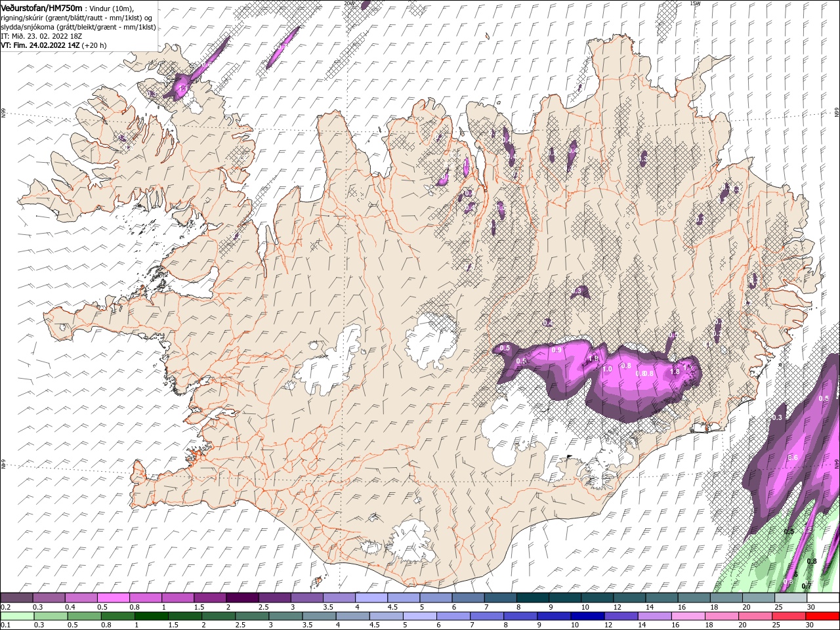
Task: Click the '1.8' value on the pink snow band
Action: click(x=675, y=371)
